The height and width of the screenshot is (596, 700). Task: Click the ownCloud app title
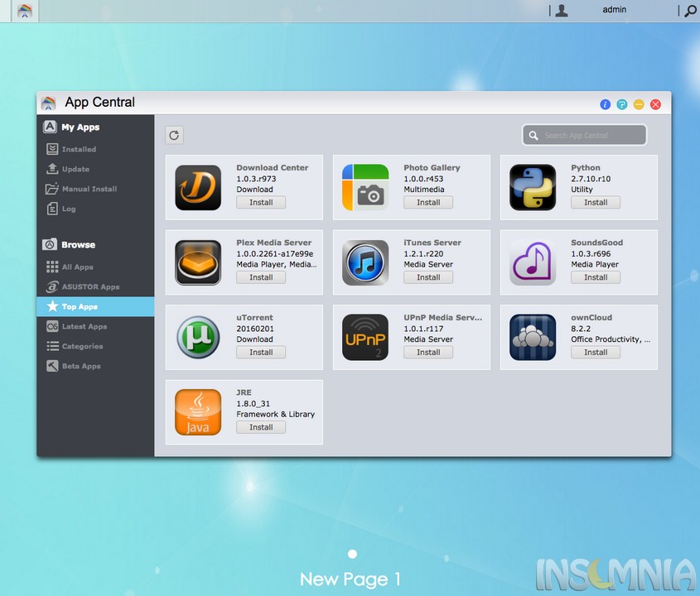591,318
